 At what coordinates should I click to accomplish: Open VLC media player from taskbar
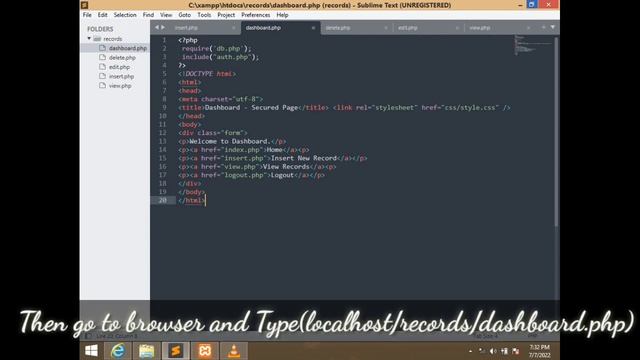(x=234, y=351)
